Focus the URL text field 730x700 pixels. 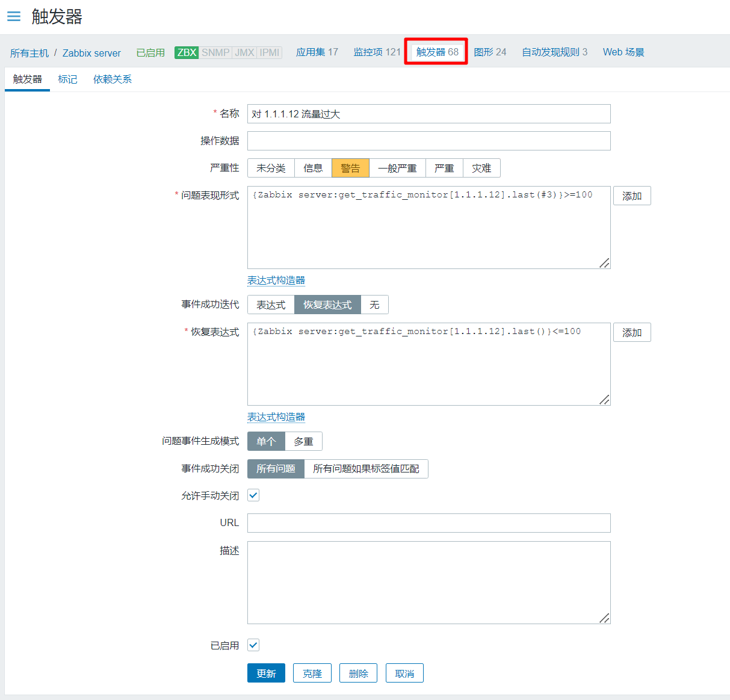point(428,523)
